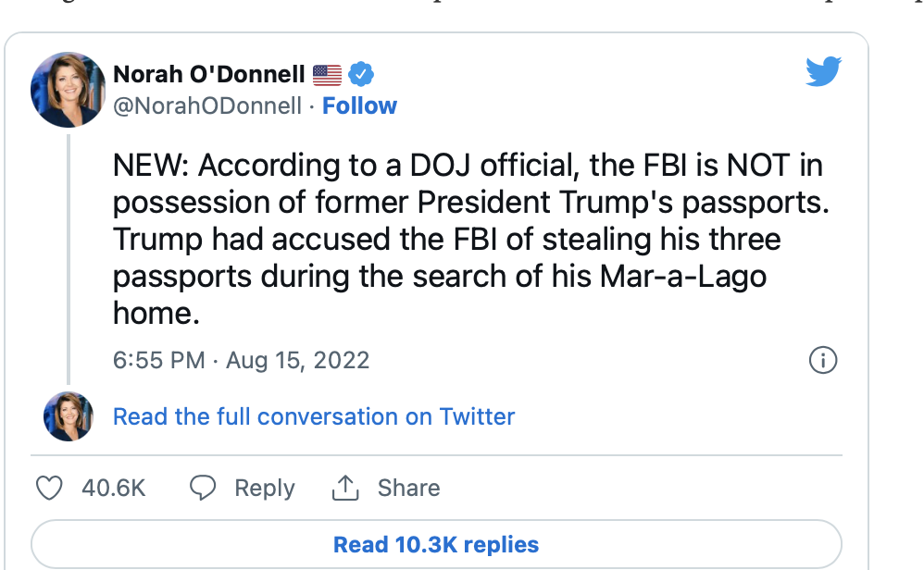This screenshot has height=570, width=924.
Task: Open the Norah O'Donnell display name
Action: point(209,74)
